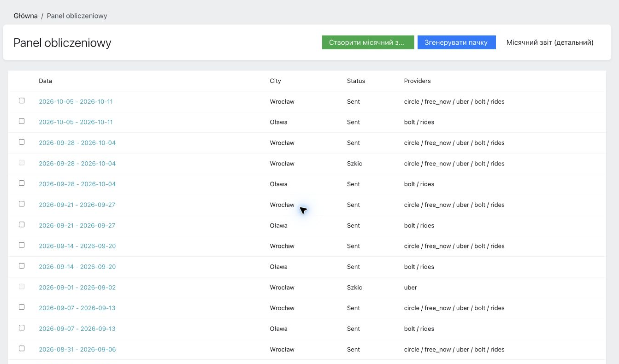Image resolution: width=619 pixels, height=364 pixels.
Task: Check the Wrocław 2026-09-21 - 2026-09-27 row
Action: click(x=22, y=204)
